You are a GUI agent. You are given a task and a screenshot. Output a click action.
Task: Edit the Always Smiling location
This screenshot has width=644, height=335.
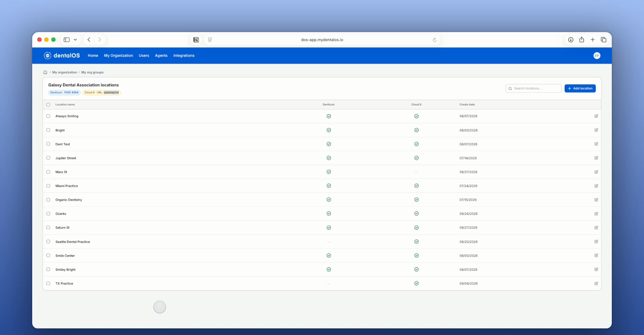click(596, 116)
